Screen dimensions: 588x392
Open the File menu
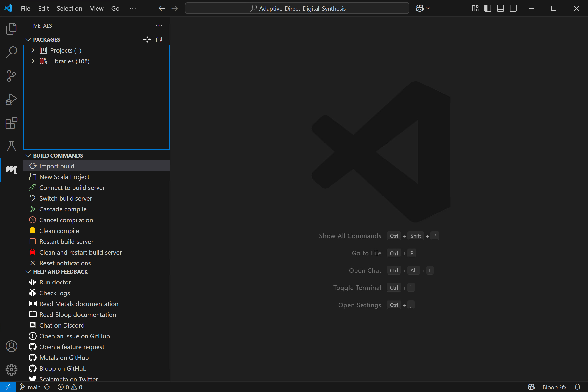tap(25, 8)
